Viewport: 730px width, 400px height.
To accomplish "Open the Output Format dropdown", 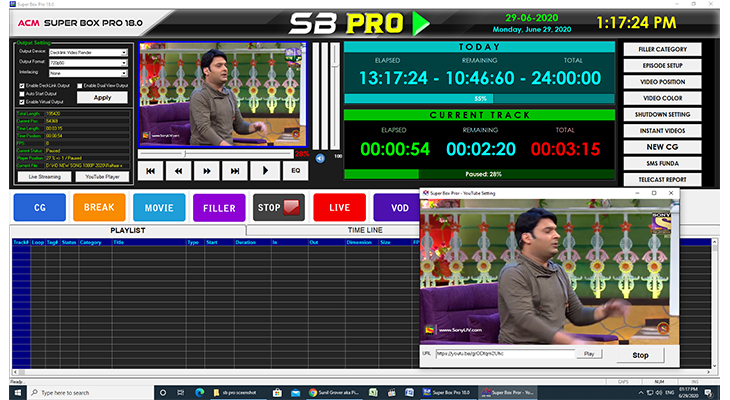I will (124, 63).
